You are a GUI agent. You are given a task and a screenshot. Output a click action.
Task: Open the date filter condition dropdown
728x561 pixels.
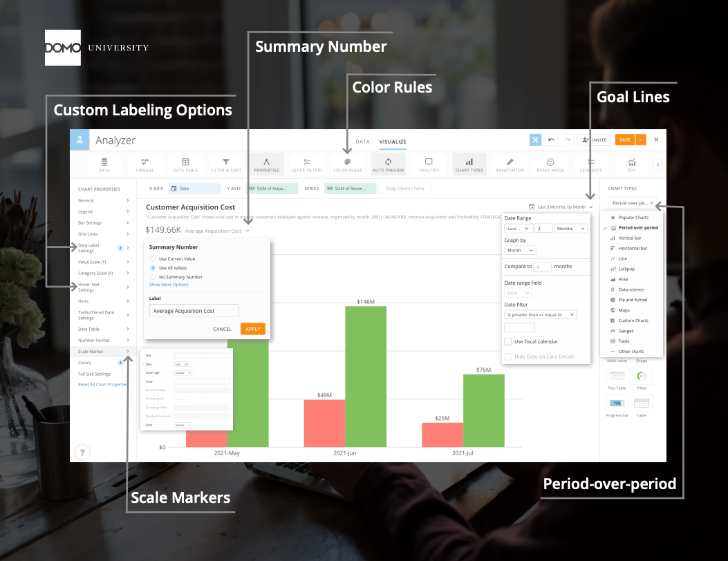540,314
